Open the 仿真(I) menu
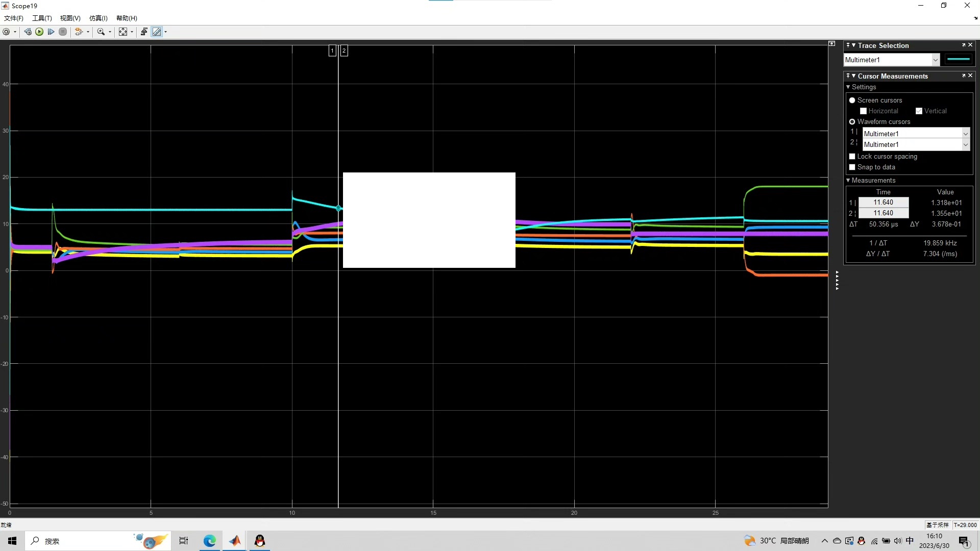Viewport: 980px width, 551px height. tap(98, 18)
